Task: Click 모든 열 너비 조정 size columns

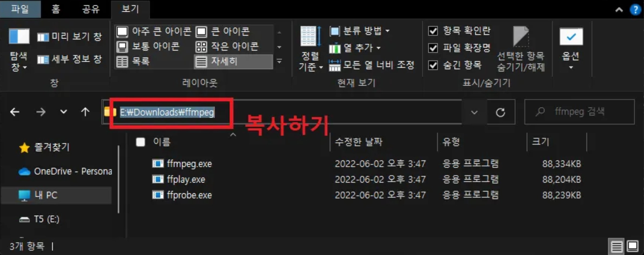Action: point(372,65)
